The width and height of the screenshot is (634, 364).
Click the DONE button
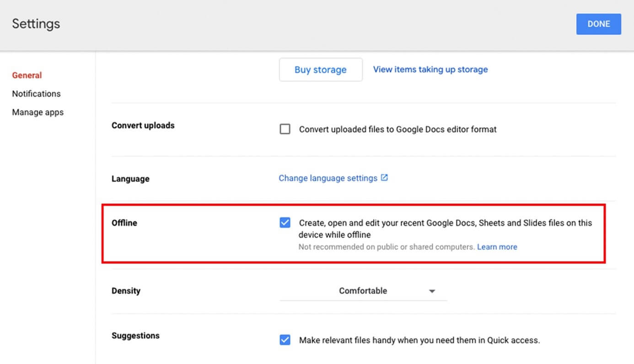[598, 24]
